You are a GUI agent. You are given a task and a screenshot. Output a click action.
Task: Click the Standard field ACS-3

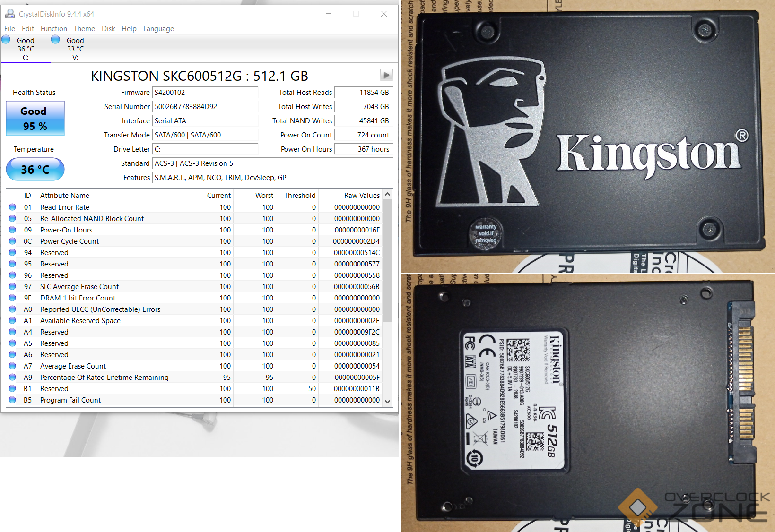coord(273,163)
